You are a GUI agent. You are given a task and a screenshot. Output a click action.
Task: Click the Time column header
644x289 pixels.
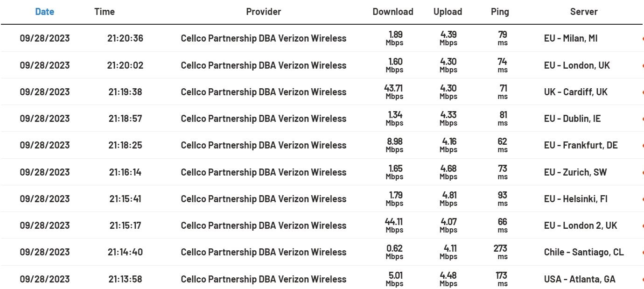tap(105, 12)
